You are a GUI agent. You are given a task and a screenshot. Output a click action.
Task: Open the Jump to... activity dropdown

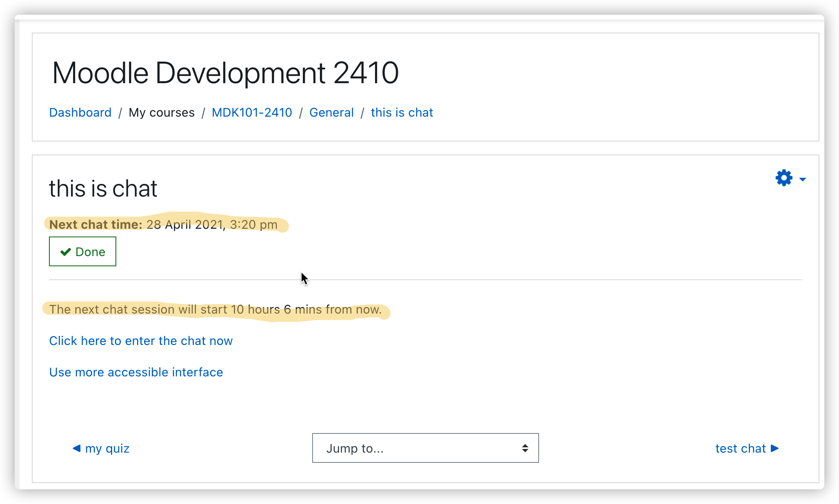point(425,448)
